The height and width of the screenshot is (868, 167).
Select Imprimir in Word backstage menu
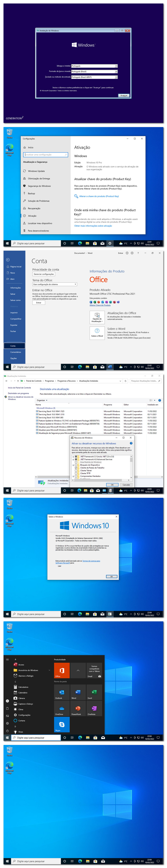(14, 313)
